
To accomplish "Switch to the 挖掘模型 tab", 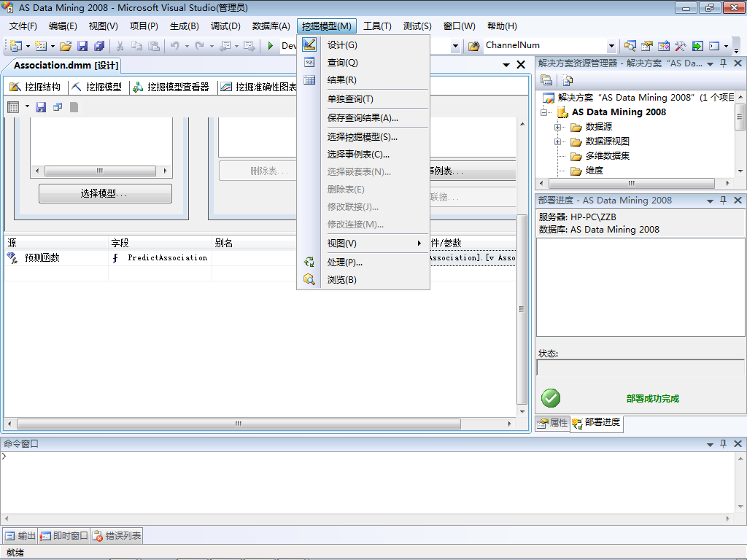I will pyautogui.click(x=97, y=87).
